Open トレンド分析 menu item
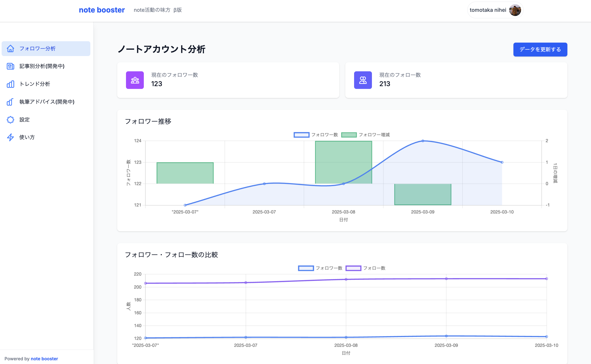This screenshot has width=591, height=364. coord(35,84)
